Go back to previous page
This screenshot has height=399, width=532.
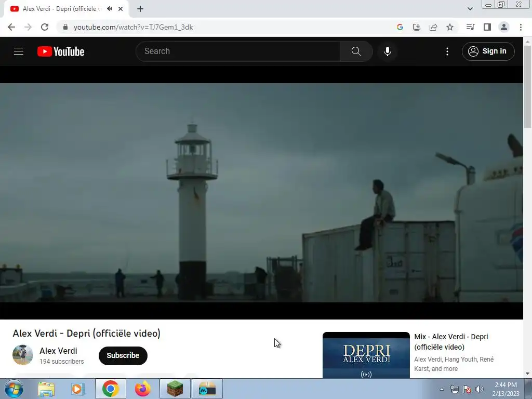pos(11,27)
